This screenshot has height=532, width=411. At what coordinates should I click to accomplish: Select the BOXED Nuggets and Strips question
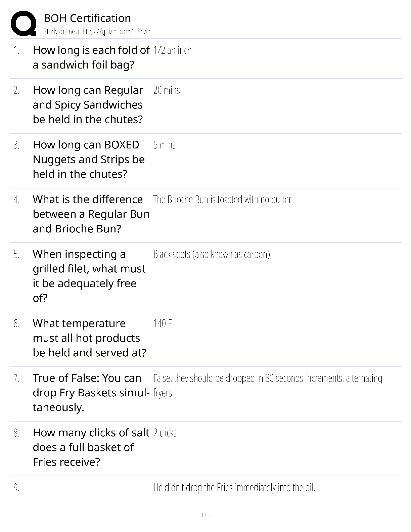89,160
